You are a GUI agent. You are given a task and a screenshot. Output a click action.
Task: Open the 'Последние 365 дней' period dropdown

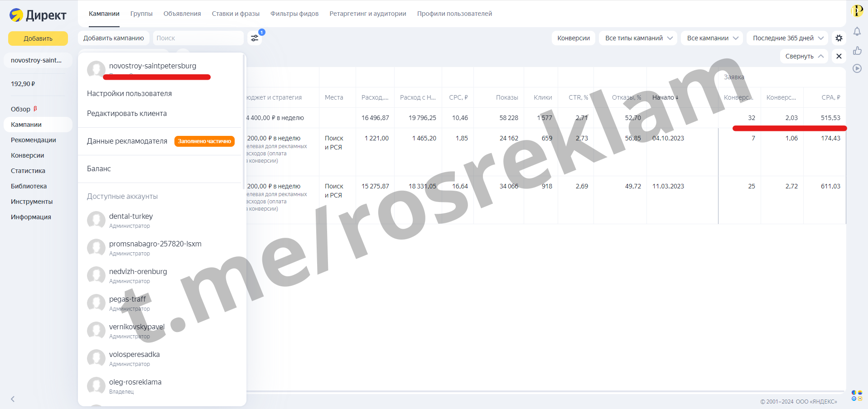click(x=787, y=38)
